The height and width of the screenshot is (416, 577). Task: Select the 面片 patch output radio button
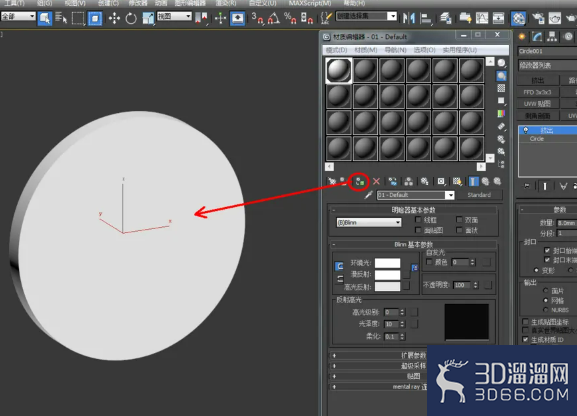click(546, 290)
